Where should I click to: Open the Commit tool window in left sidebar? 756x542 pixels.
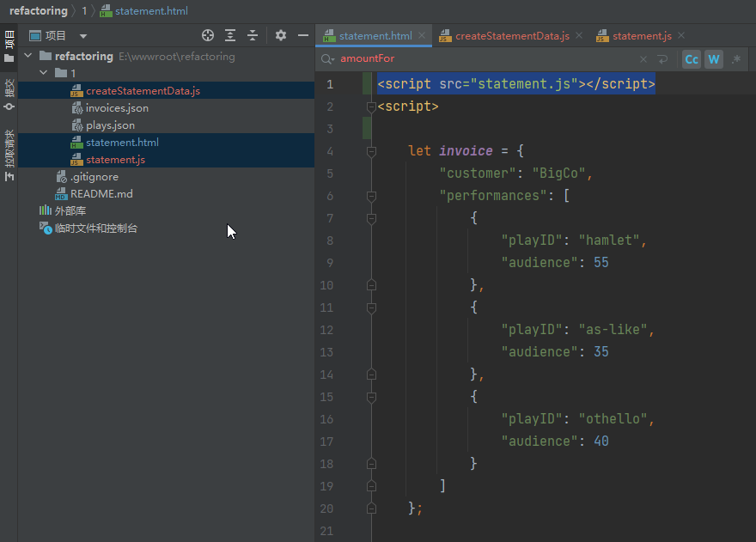coord(9,94)
